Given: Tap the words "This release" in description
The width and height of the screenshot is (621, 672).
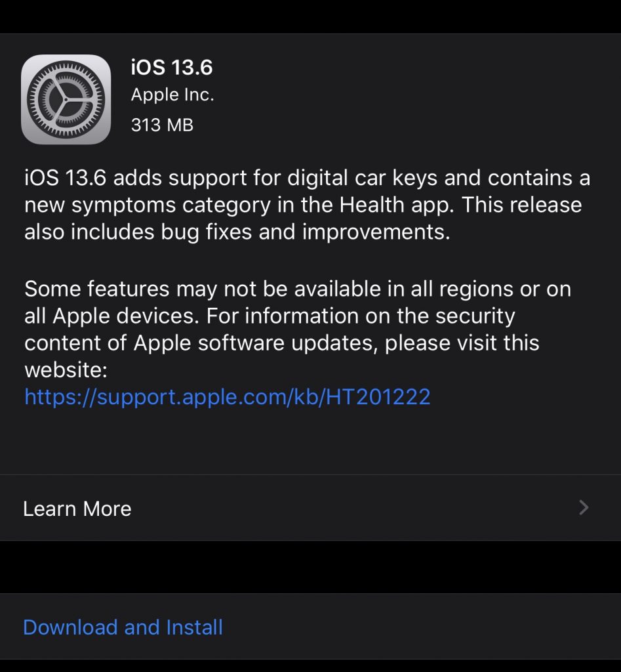Looking at the screenshot, I should 522,205.
